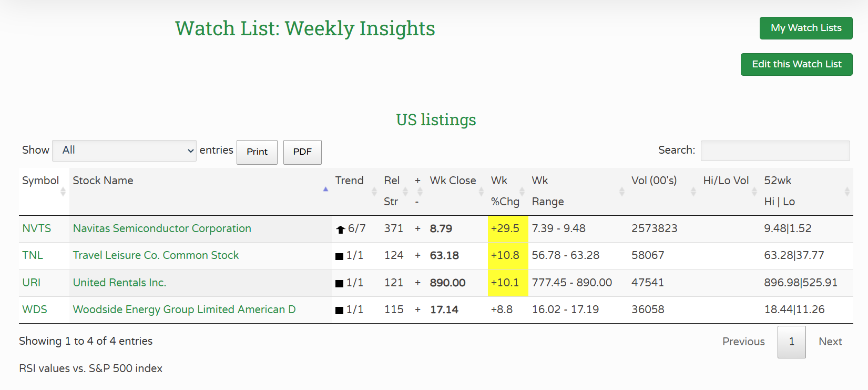Sort by Wk %Chg column arrows
Screen dimensions: 868x390
click(522, 191)
